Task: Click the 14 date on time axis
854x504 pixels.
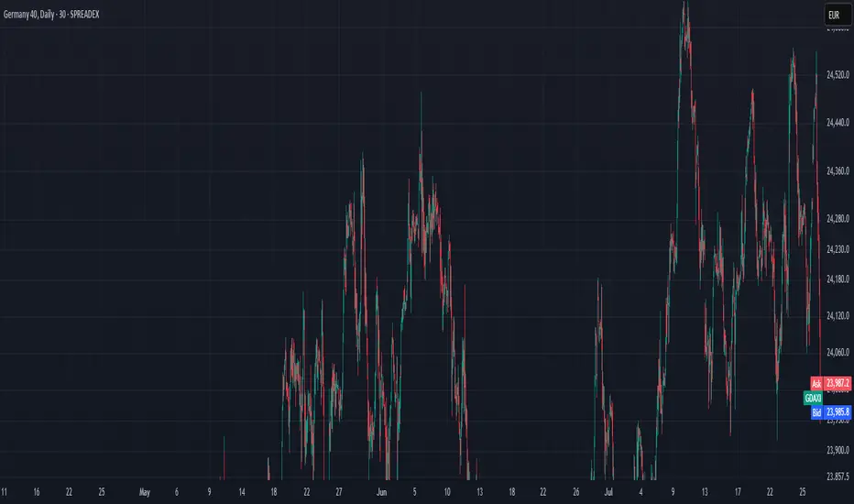Action: click(242, 492)
